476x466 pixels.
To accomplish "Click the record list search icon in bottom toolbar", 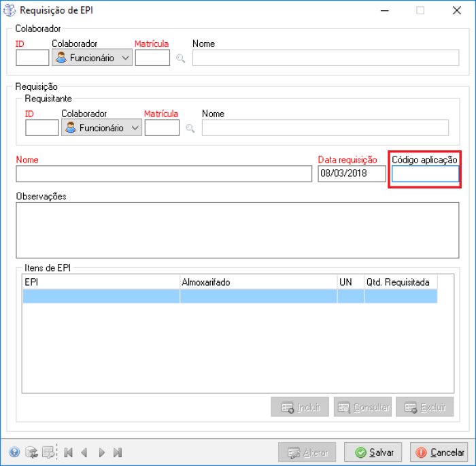I will [48, 452].
